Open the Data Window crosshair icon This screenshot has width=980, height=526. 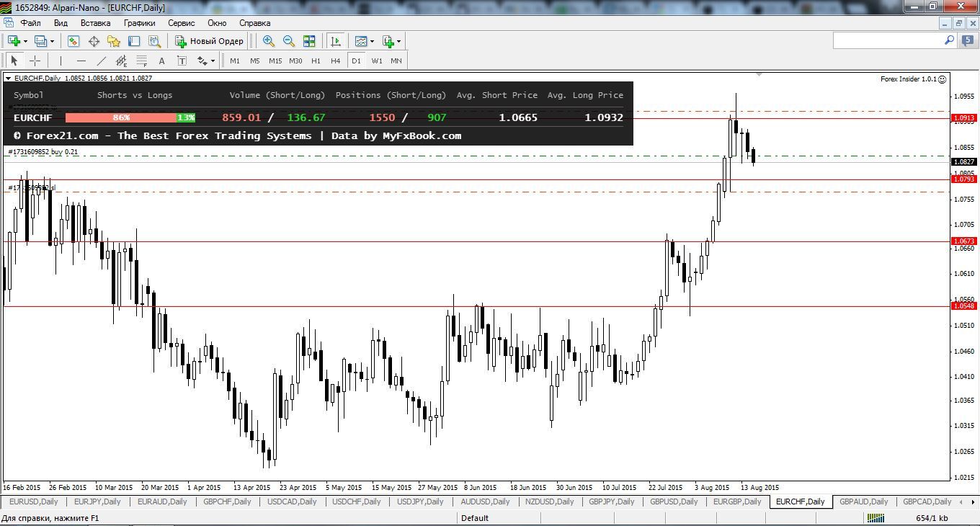[x=94, y=41]
